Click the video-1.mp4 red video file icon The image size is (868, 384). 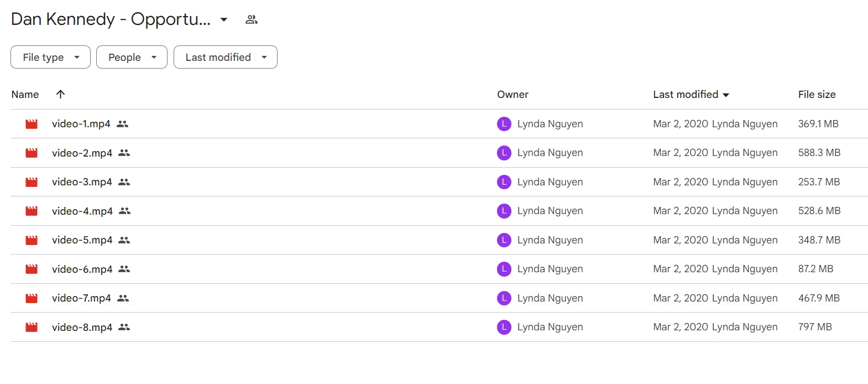point(32,124)
